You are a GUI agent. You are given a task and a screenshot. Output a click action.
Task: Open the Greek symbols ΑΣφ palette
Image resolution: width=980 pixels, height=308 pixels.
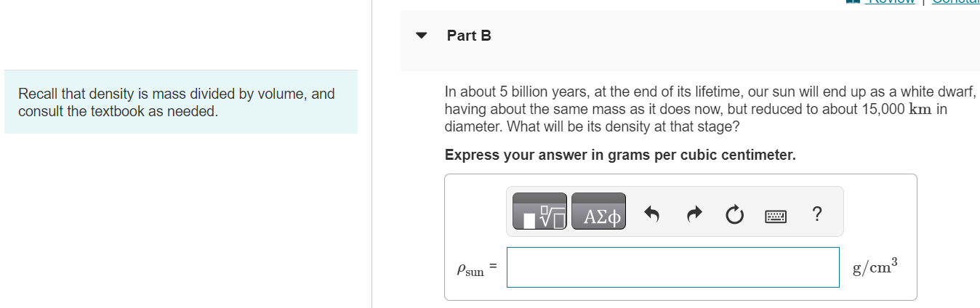(x=598, y=211)
